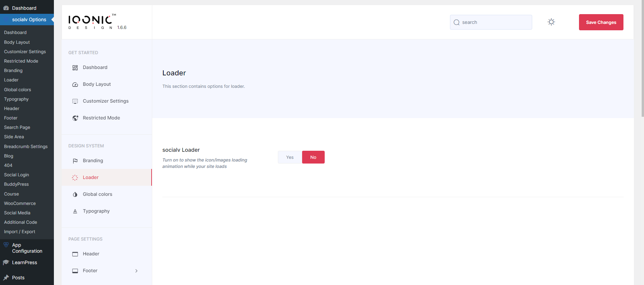
Task: Click the Customizer Settings monitor icon
Action: (x=75, y=101)
